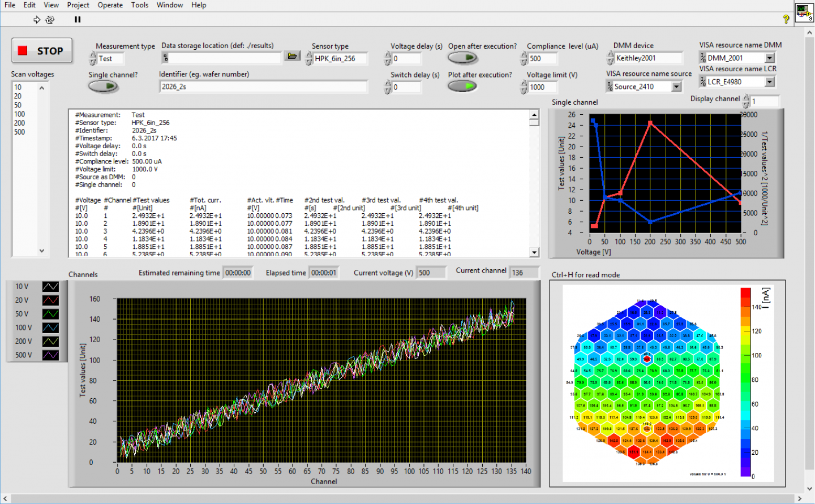Open VISA resource name DMM dropdown
The image size is (815, 504).
click(x=769, y=58)
